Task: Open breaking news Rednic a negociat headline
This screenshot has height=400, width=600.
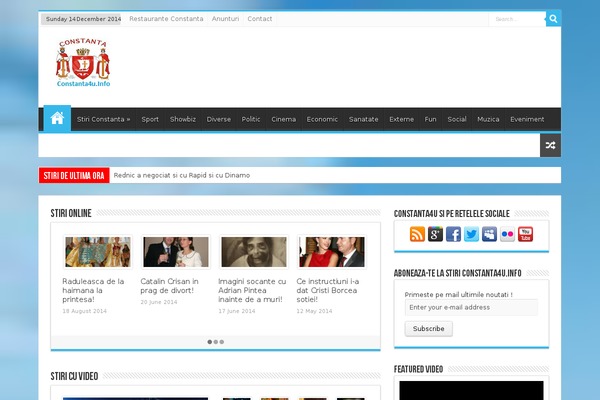Action: coord(182,175)
